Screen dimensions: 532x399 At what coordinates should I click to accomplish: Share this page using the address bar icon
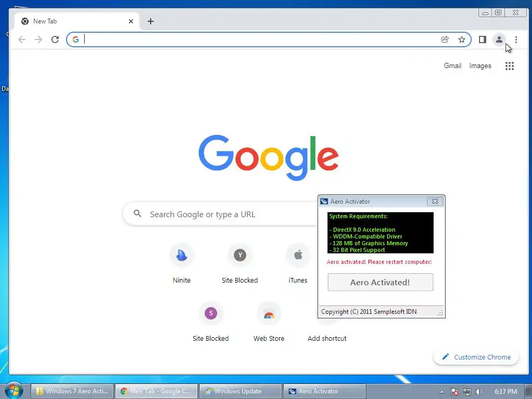[x=445, y=39]
